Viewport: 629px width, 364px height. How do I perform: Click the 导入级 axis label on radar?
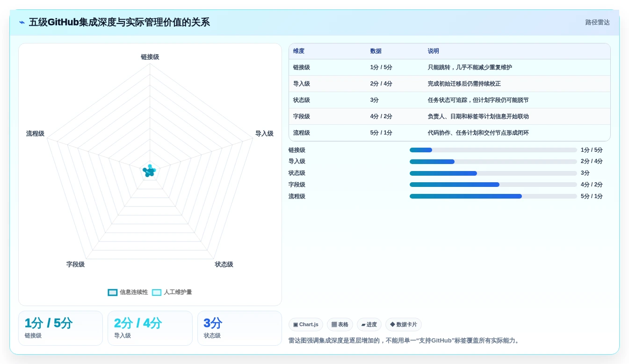[x=264, y=134]
